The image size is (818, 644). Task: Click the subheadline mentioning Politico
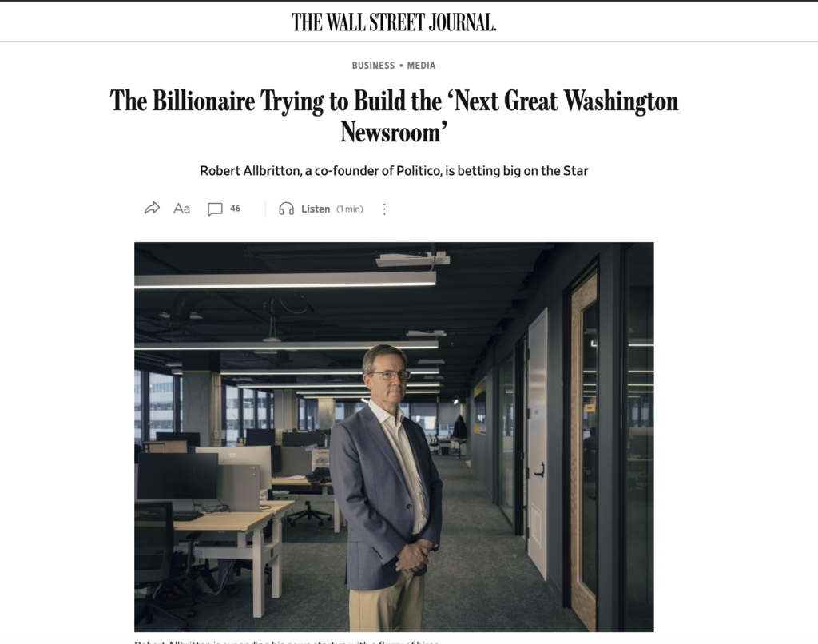click(x=394, y=170)
